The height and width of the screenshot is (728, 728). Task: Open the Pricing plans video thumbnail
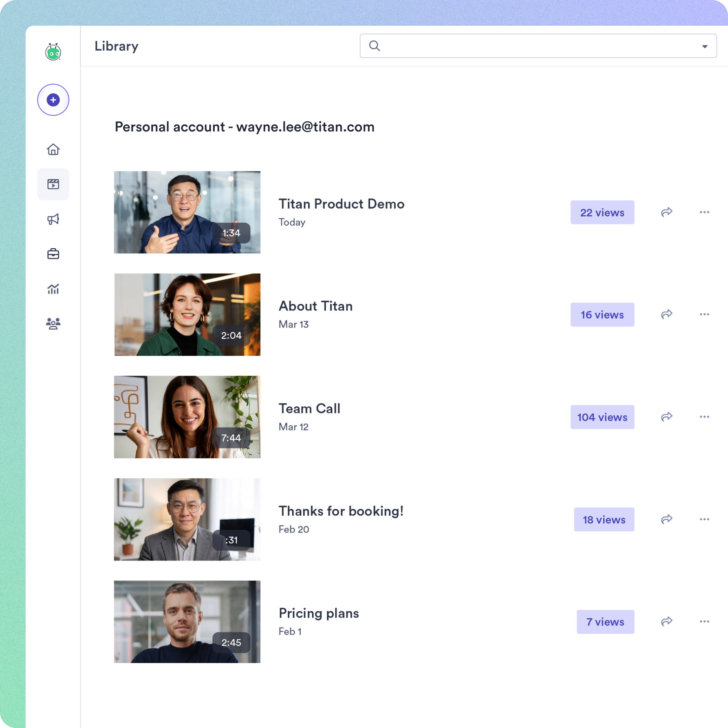187,621
